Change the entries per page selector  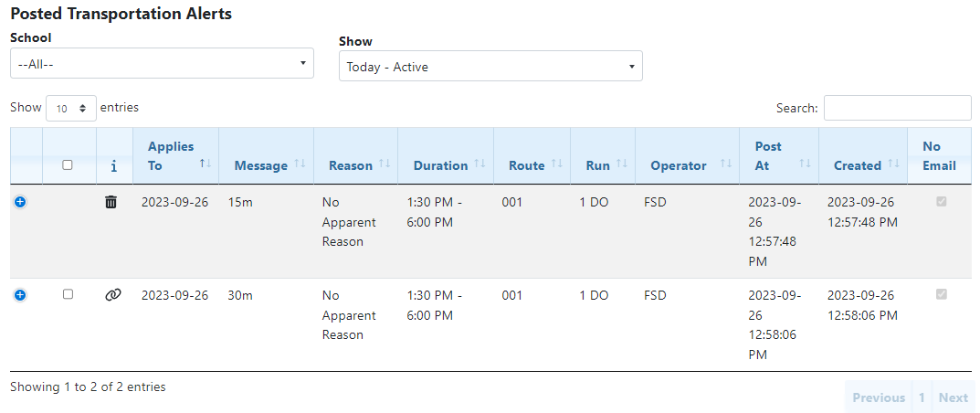[x=71, y=108]
